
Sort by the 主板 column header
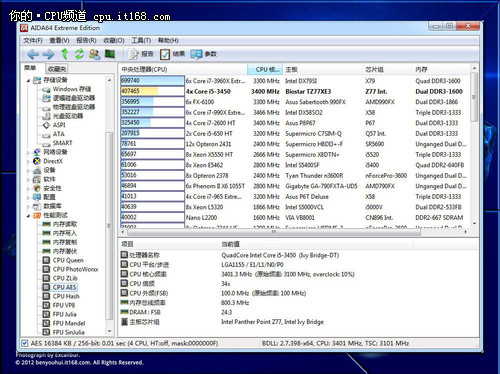point(323,69)
